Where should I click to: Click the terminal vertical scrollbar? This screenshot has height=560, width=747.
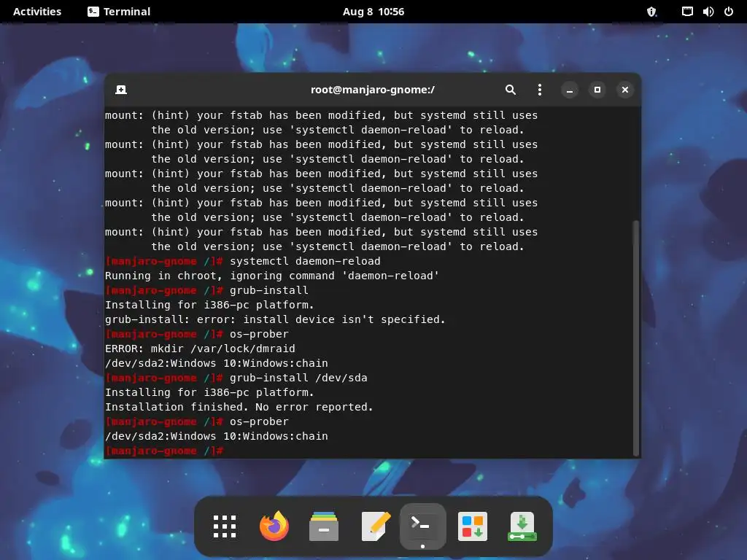pos(635,338)
